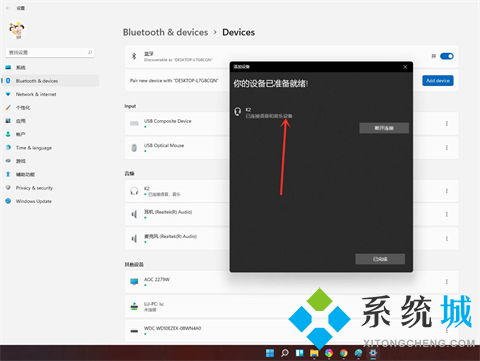Screen dimensions: 480x361
Task: Open Time & language settings
Action: click(x=33, y=148)
